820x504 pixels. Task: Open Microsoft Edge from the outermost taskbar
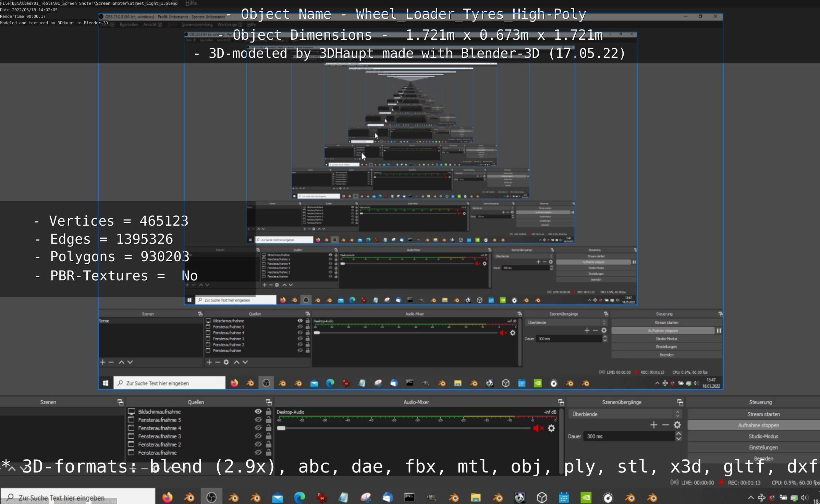click(299, 497)
